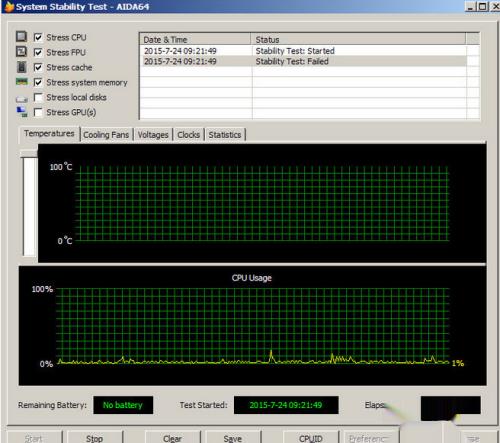The image size is (500, 443).
Task: Click the Save button
Action: pos(233,438)
